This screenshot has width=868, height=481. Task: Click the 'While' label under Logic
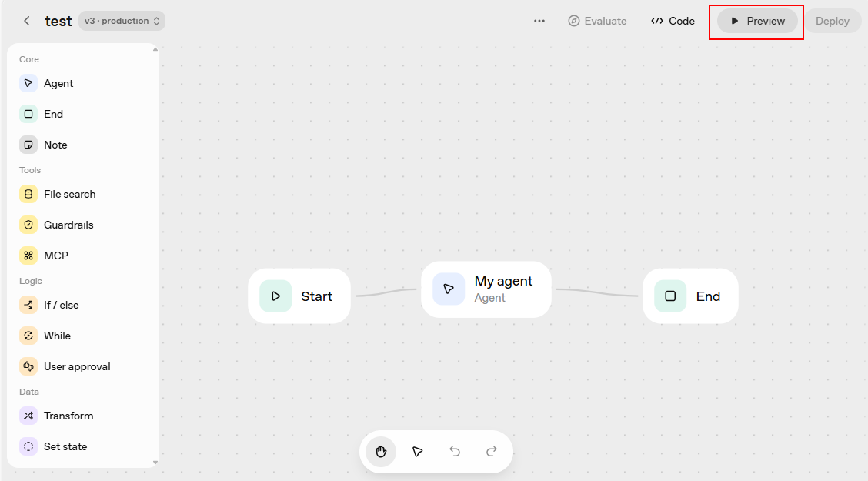click(x=57, y=336)
